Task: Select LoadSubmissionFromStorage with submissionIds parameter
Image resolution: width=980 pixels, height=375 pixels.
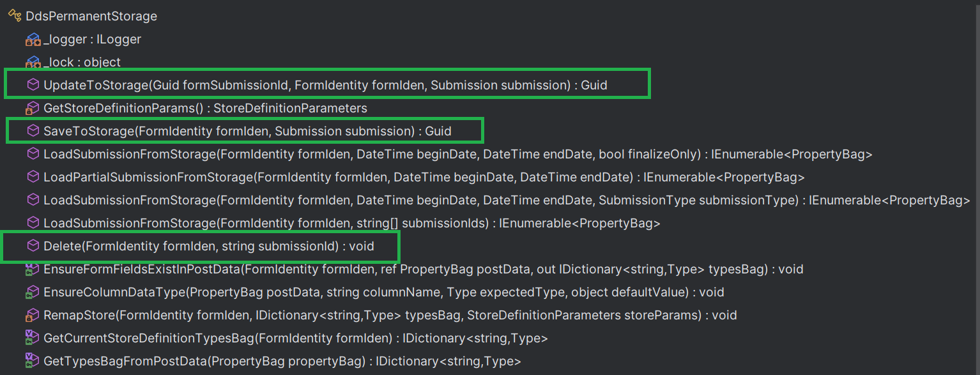Action: coord(351,223)
